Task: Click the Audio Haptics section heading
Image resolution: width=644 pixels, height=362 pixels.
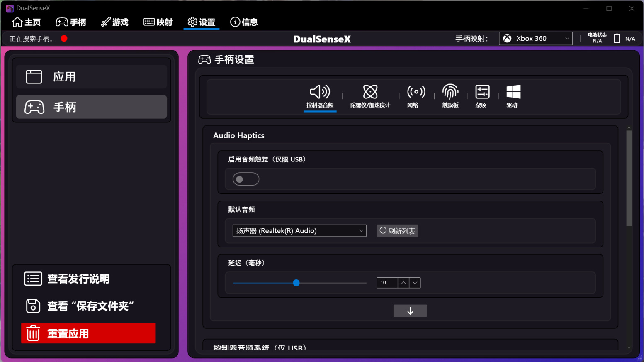Action: pos(239,135)
